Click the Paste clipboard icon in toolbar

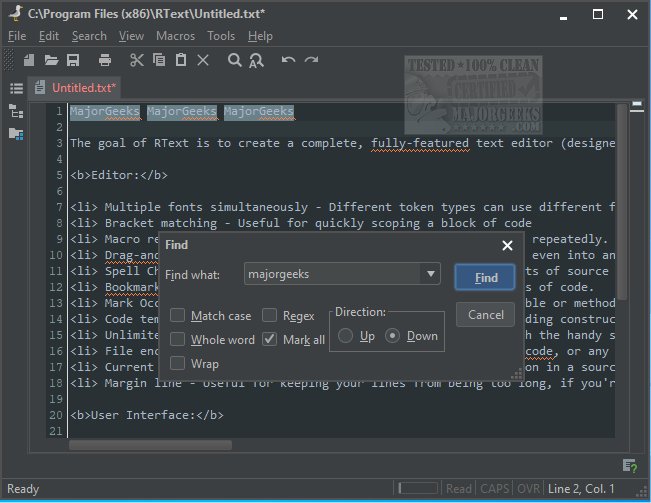coord(180,61)
